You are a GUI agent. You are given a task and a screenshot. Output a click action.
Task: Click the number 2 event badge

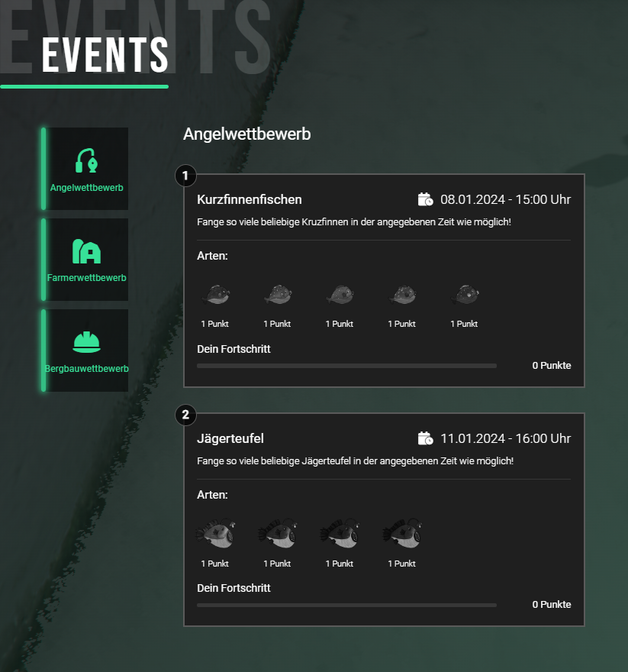click(x=185, y=415)
